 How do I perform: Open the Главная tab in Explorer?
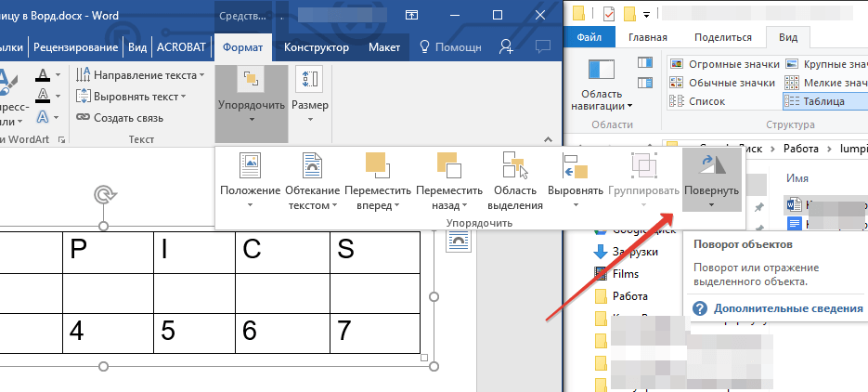647,38
